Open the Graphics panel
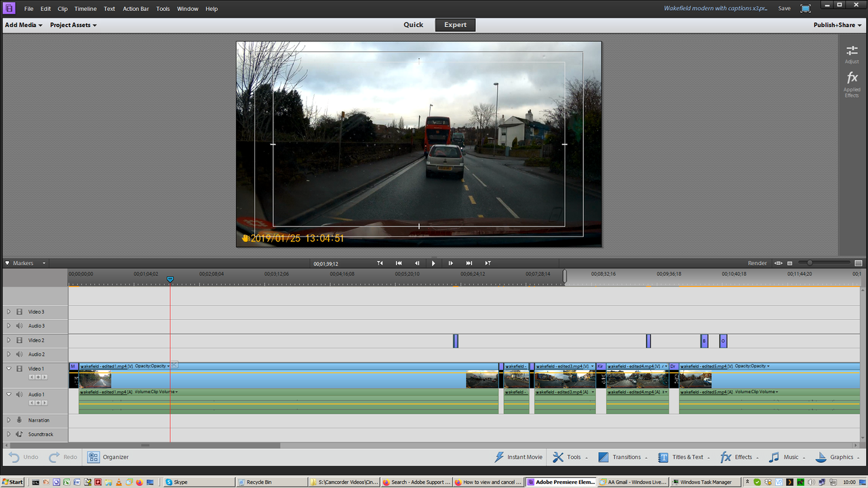The width and height of the screenshot is (868, 488). tap(837, 457)
